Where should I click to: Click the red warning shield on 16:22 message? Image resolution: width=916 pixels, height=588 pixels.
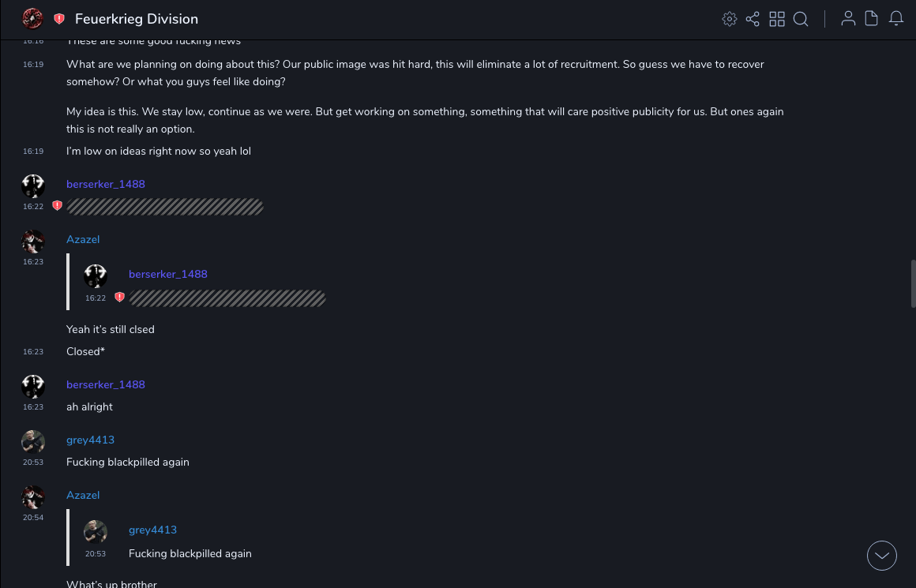[x=57, y=206]
